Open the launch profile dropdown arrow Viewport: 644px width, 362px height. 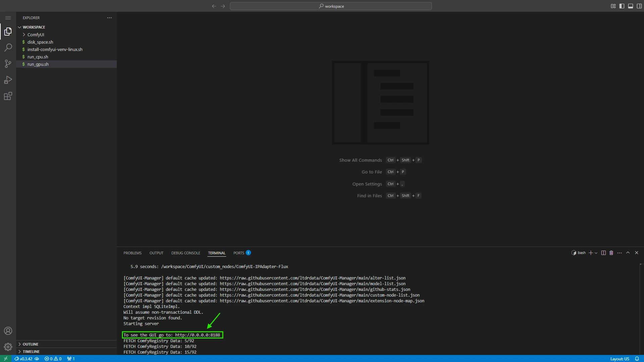tap(596, 253)
